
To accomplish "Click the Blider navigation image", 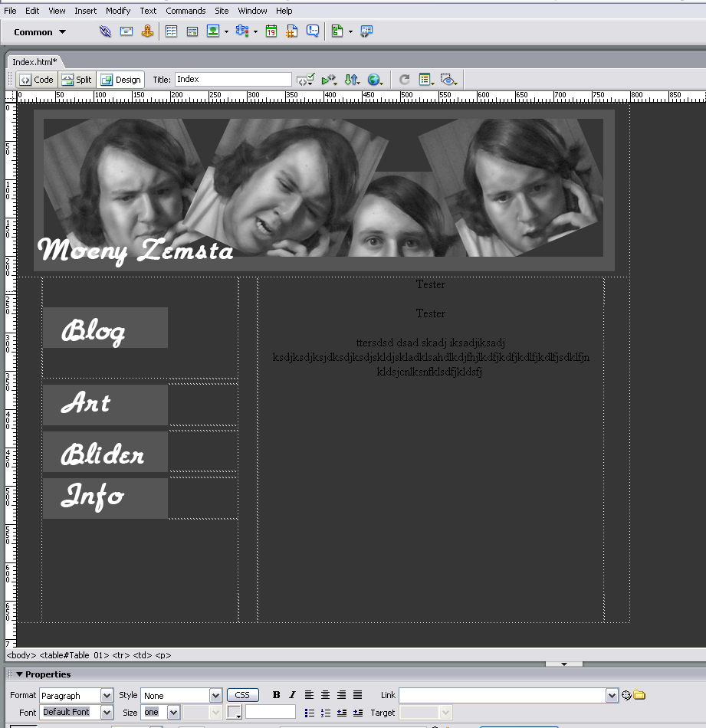I will pyautogui.click(x=106, y=452).
